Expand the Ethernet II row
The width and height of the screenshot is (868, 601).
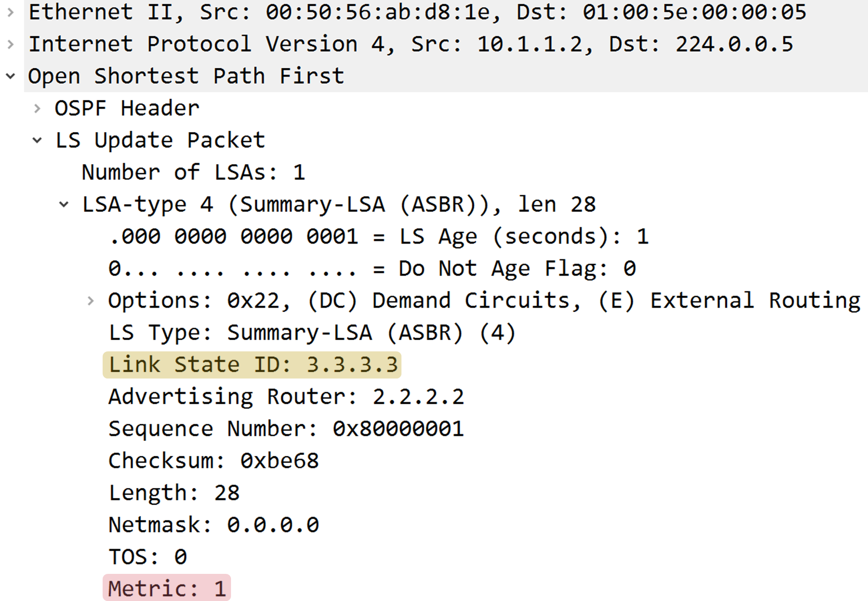(10, 12)
